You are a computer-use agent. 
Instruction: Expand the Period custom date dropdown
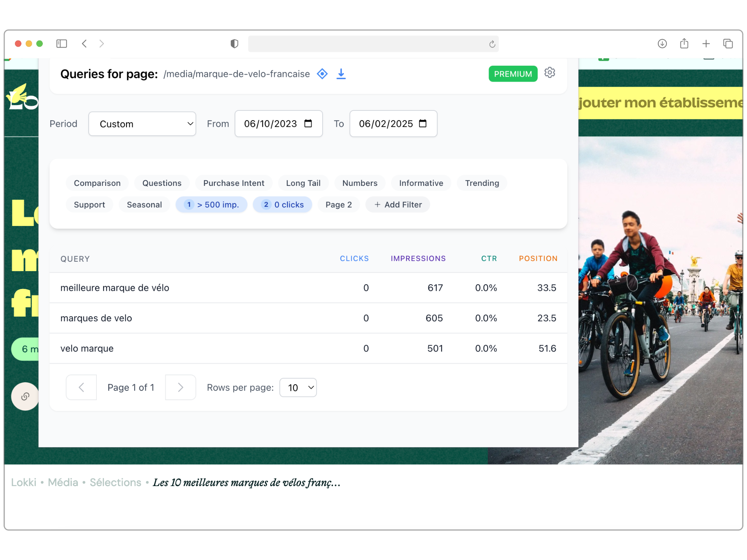(x=144, y=123)
